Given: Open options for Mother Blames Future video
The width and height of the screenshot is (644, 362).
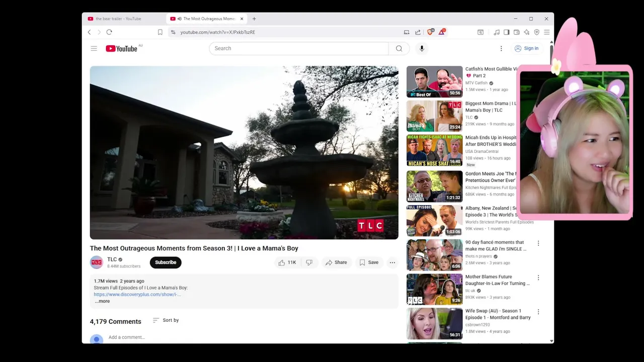Looking at the screenshot, I should pyautogui.click(x=538, y=278).
